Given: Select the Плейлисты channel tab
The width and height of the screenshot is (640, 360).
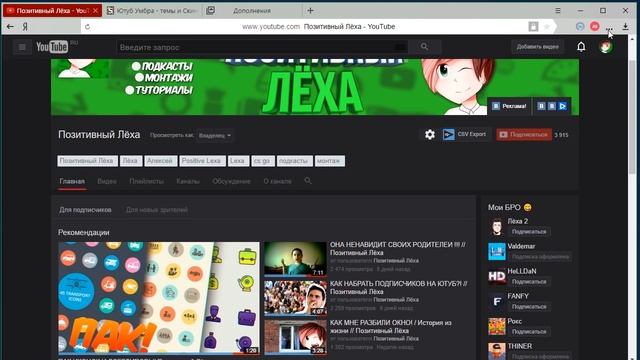Looking at the screenshot, I should 147,181.
